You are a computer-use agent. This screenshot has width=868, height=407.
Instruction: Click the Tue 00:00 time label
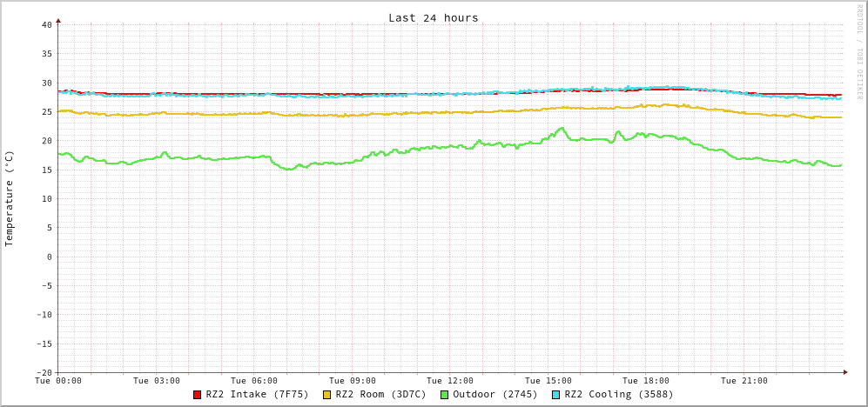tap(58, 381)
